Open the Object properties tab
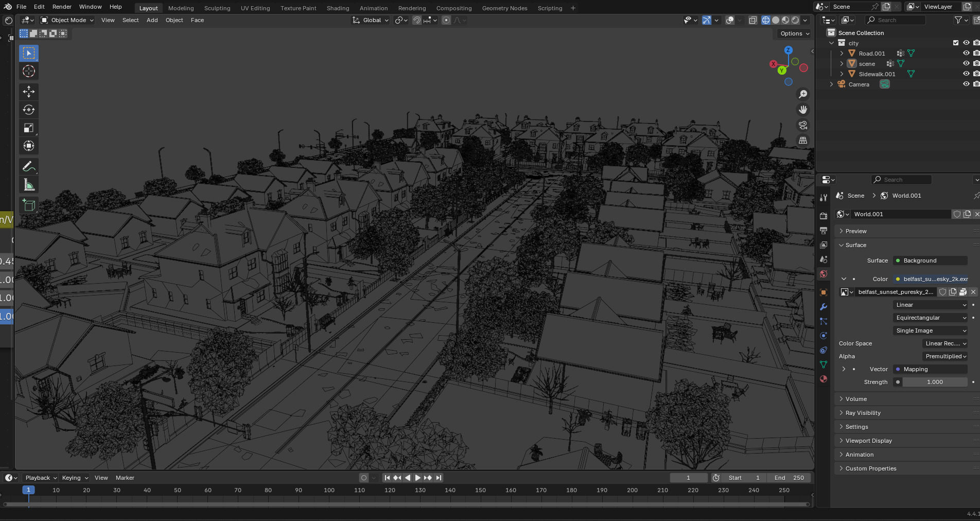 point(824,292)
